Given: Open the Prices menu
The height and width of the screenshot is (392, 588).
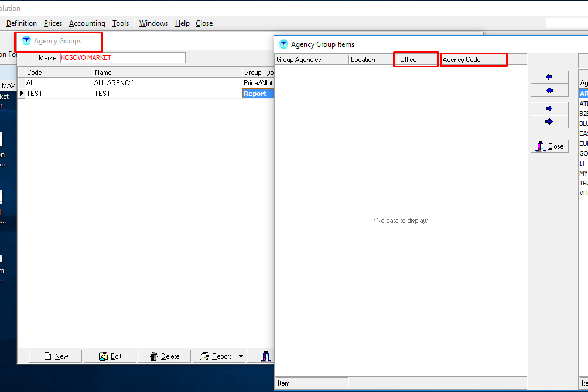Looking at the screenshot, I should 53,23.
